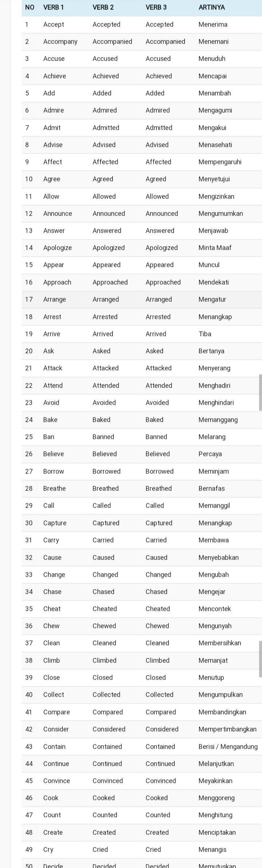Click the NO column header
The image size is (262, 868).
click(x=30, y=7)
